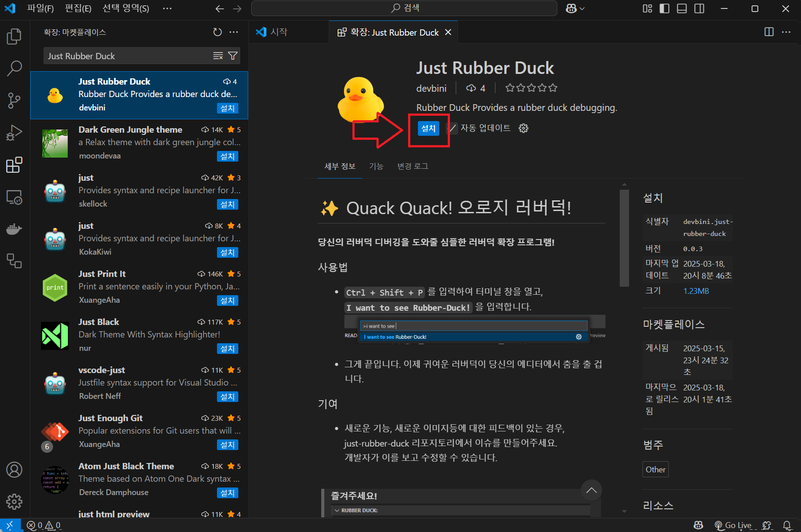
Task: Open notifications bell in status bar
Action: click(787, 525)
